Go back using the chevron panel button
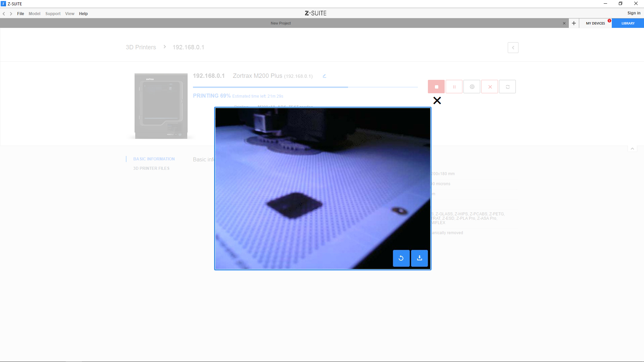Screen dimensions: 644x362 [513, 48]
